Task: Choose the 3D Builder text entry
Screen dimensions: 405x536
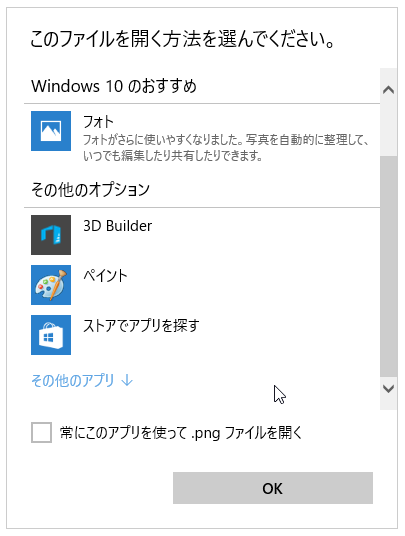Action: coord(118,226)
